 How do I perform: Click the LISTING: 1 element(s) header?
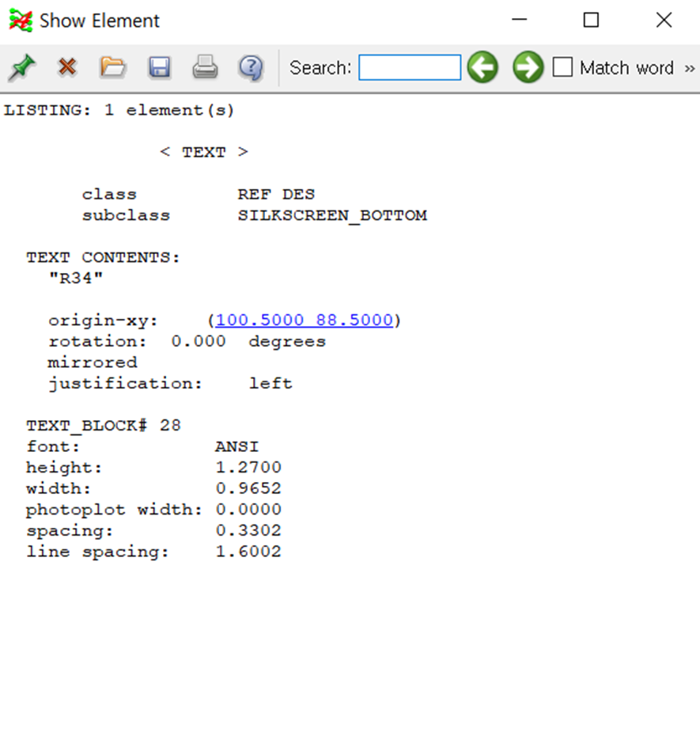119,110
